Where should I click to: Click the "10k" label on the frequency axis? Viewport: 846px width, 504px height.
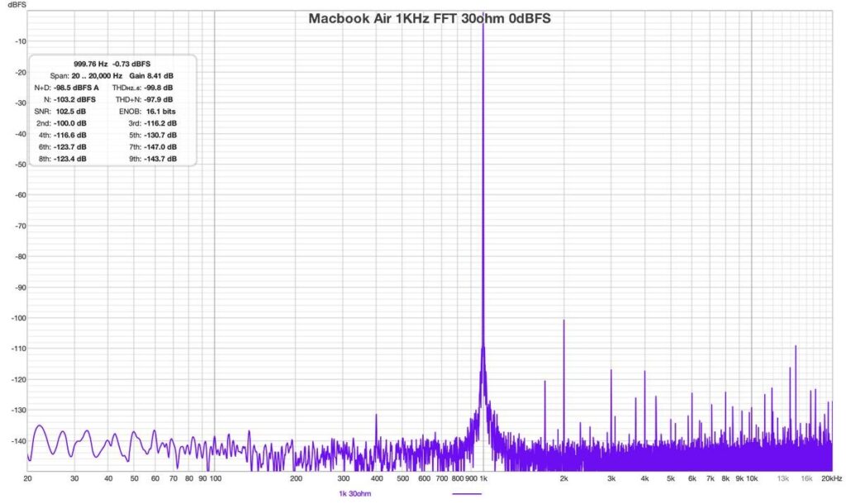coord(752,478)
